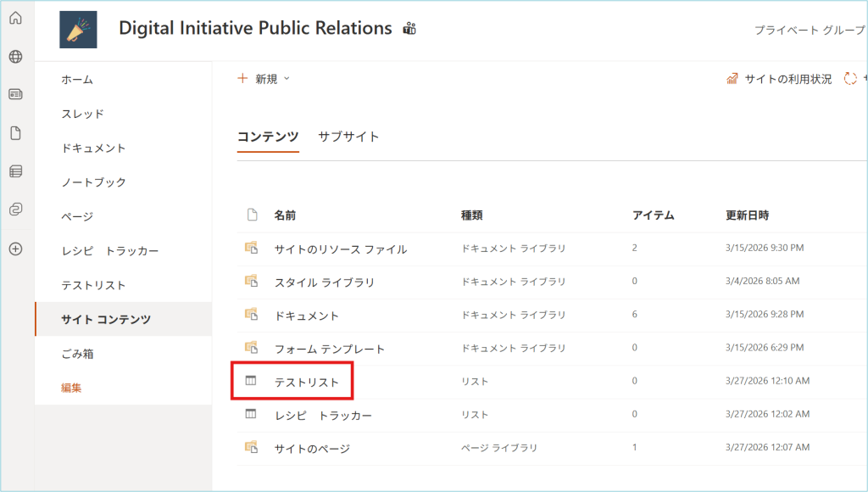Image resolution: width=868 pixels, height=492 pixels.
Task: Click the plus circle create icon
Action: [x=15, y=249]
